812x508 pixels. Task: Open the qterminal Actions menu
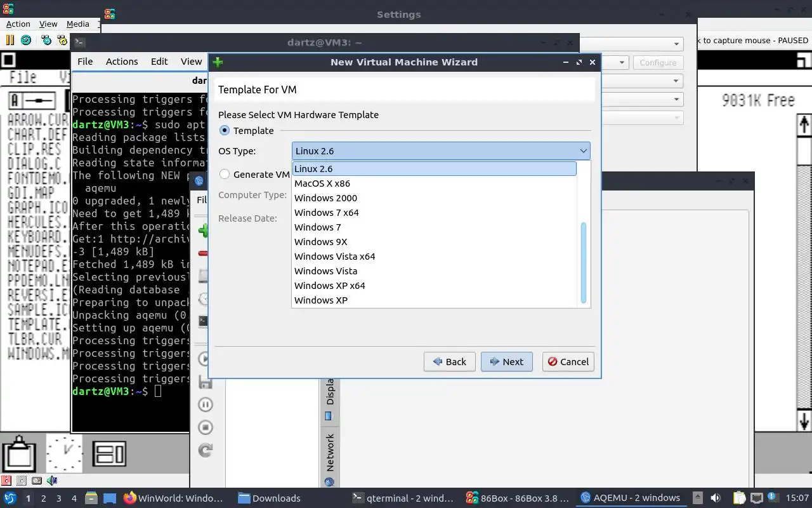(x=122, y=61)
